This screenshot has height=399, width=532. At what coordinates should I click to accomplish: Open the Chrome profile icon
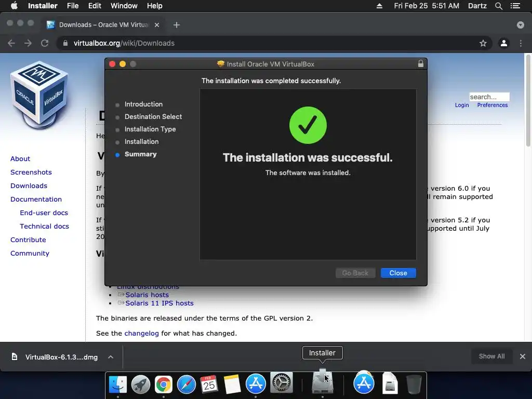pyautogui.click(x=504, y=43)
